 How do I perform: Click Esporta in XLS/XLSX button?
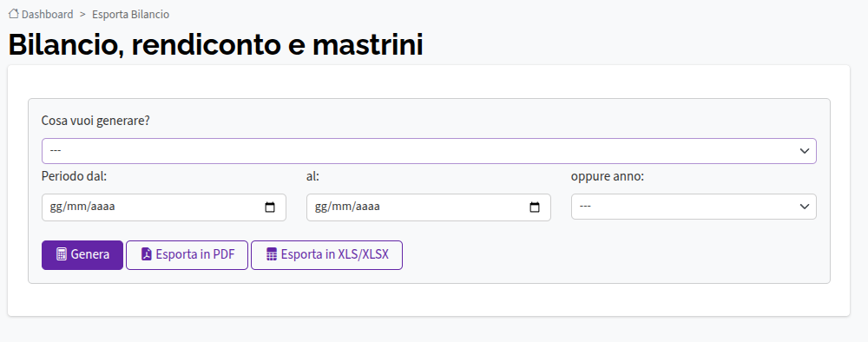point(326,255)
